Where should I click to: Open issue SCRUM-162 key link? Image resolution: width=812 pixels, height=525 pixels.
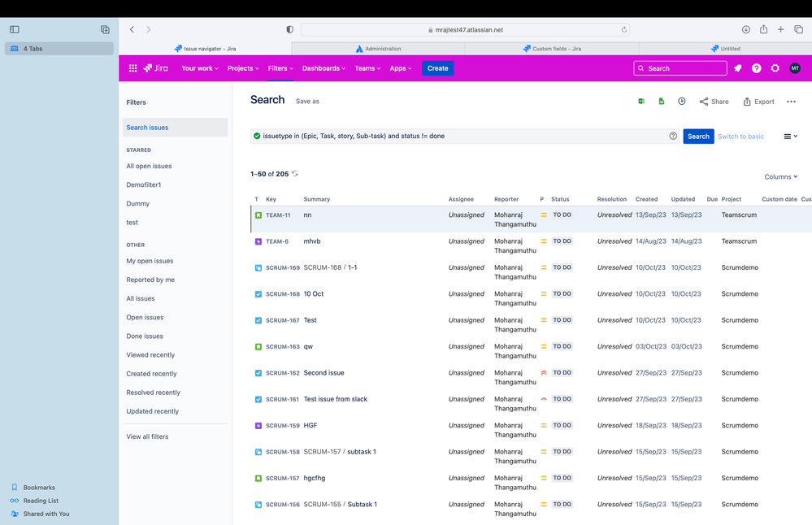283,373
